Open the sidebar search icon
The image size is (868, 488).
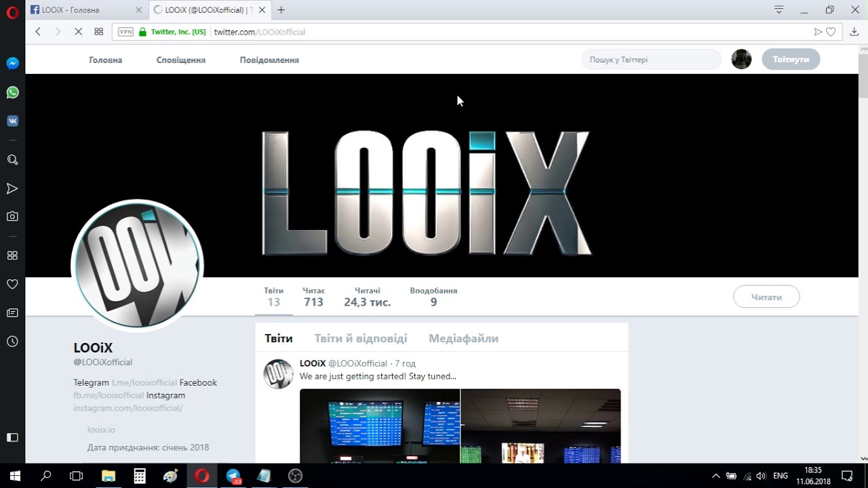[x=12, y=160]
